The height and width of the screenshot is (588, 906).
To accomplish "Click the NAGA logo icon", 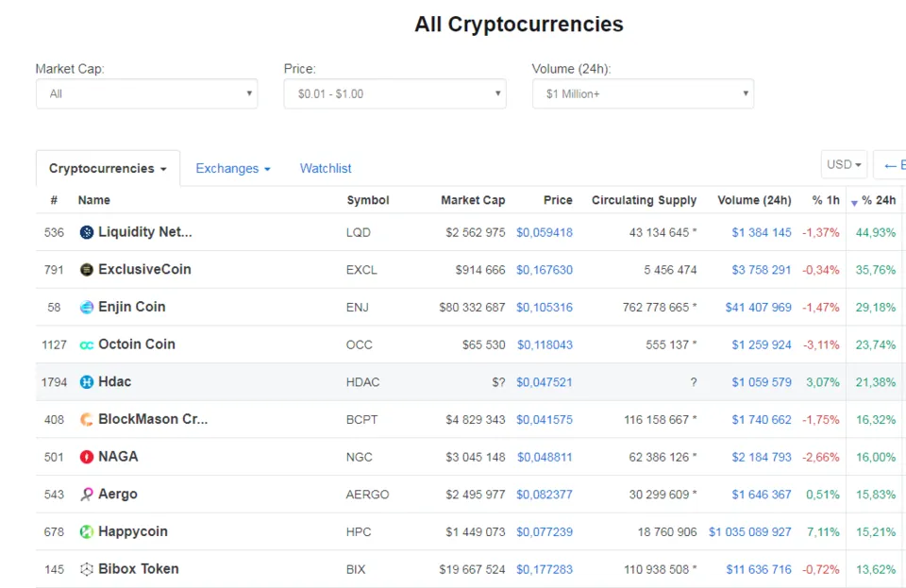I will click(x=87, y=457).
